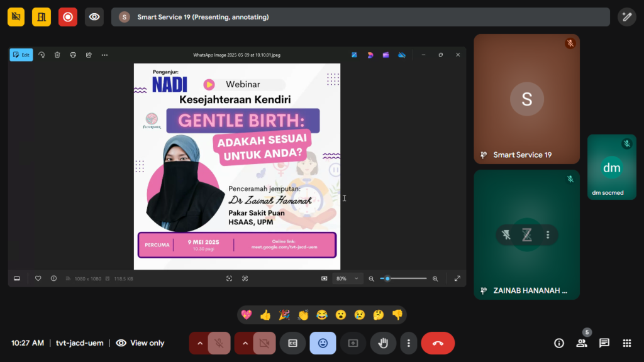Rotate image in the photo viewer toolbar
The width and height of the screenshot is (644, 362).
[42, 55]
